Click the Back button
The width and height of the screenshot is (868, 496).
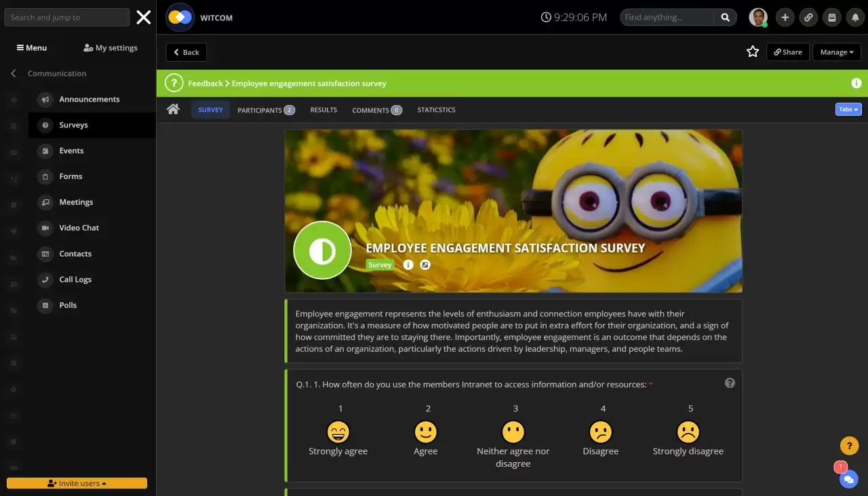[x=186, y=52]
